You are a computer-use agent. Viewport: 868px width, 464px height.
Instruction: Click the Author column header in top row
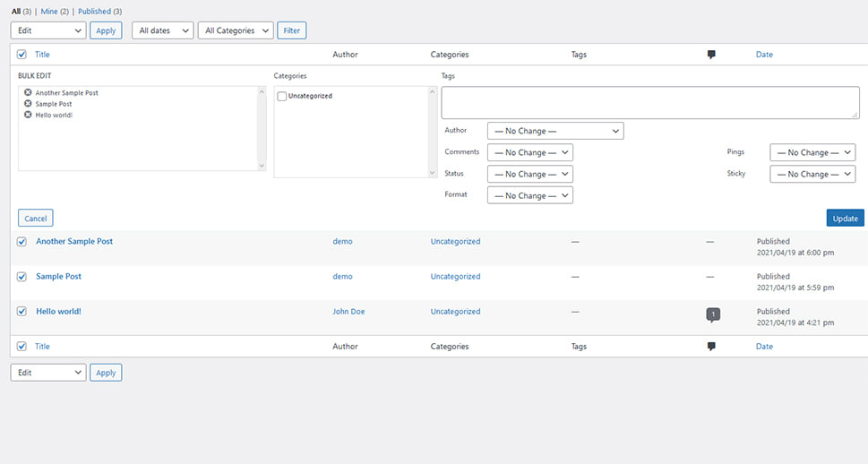point(345,55)
